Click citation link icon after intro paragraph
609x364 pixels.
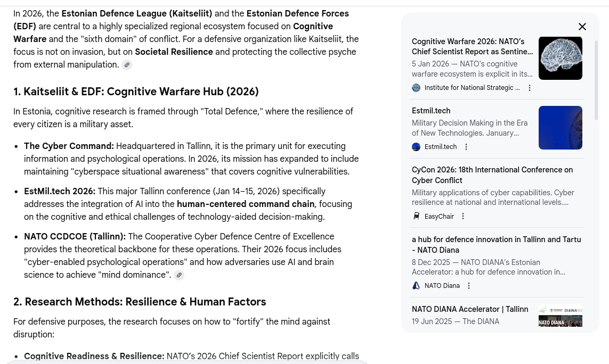pyautogui.click(x=127, y=65)
